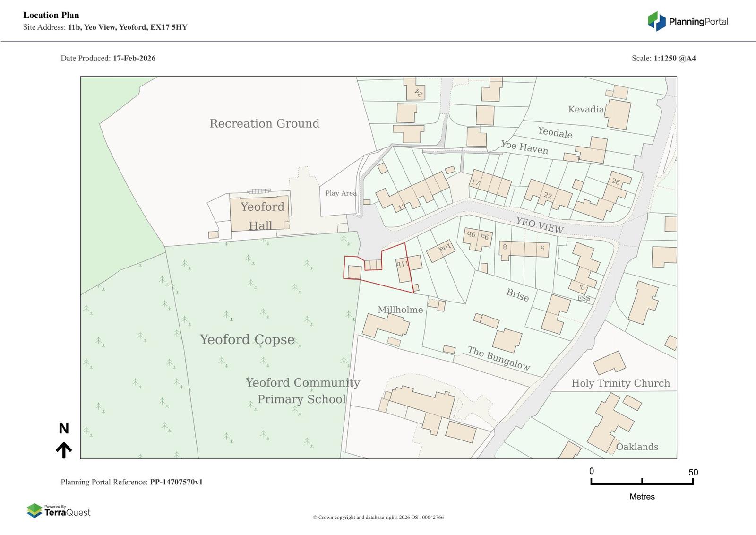The image size is (756, 535).
Task: Click the north arrow symbol
Action: 64,450
